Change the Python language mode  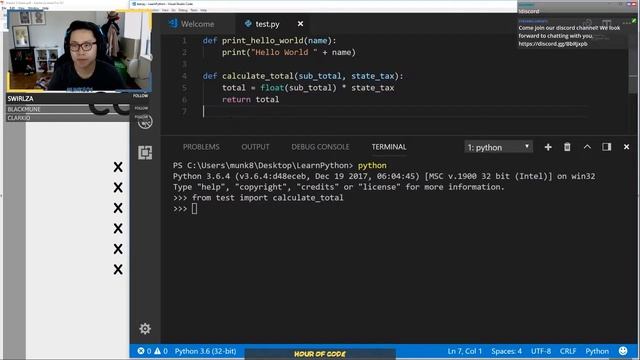[597, 351]
